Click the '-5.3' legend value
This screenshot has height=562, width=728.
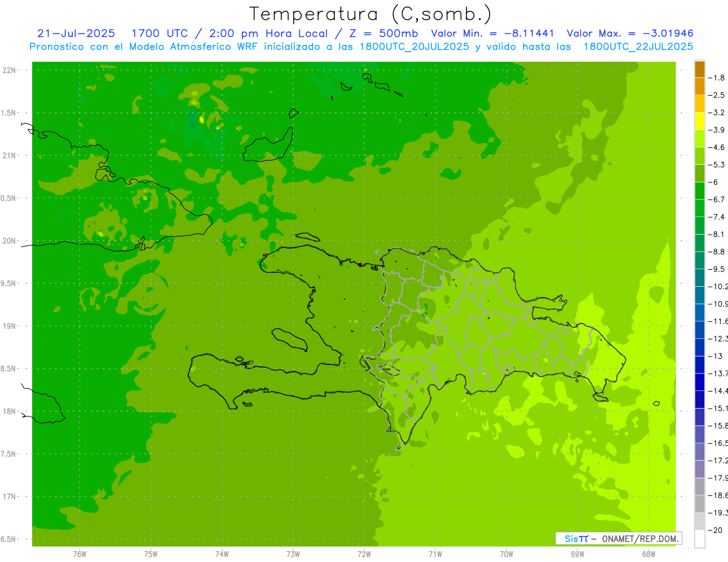pos(716,164)
